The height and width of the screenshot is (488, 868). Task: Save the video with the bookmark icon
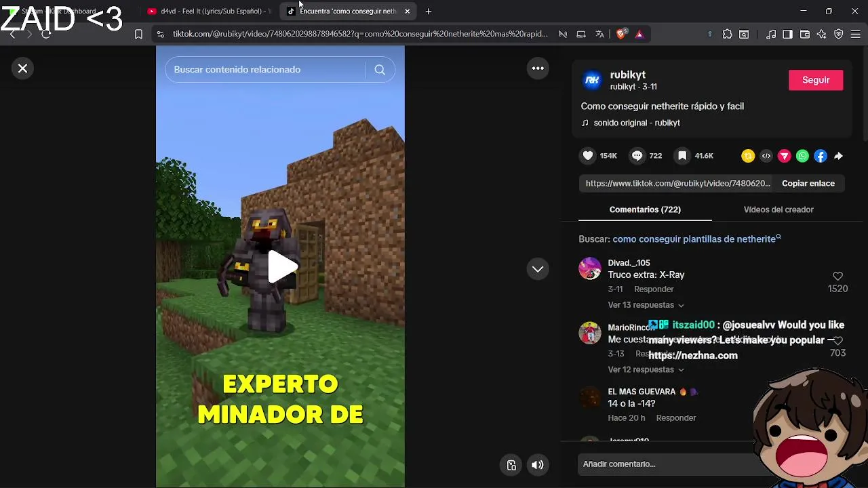pos(682,156)
